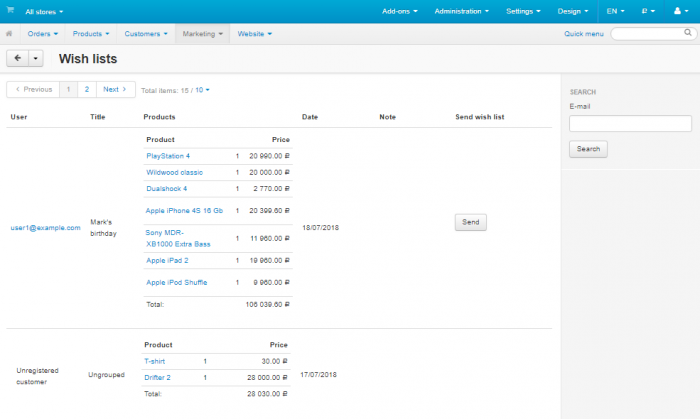Click the Previous pagination button
The height and width of the screenshot is (419, 700).
click(33, 89)
